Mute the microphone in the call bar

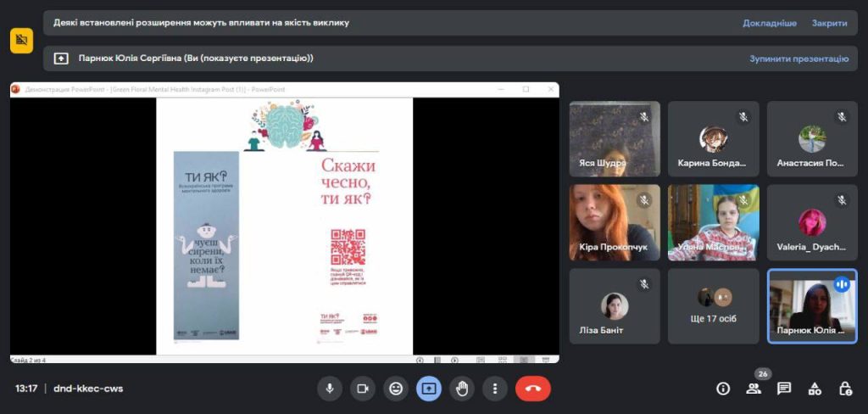click(x=330, y=389)
